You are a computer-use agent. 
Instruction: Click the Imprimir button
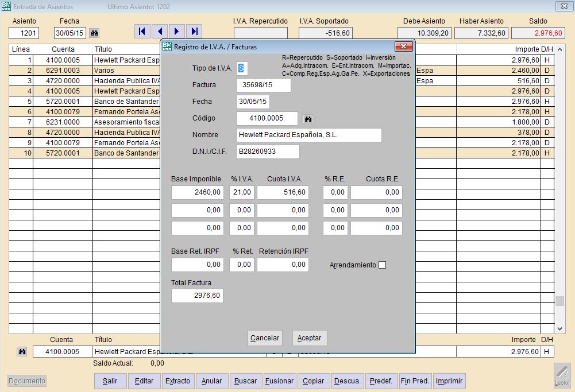450,381
